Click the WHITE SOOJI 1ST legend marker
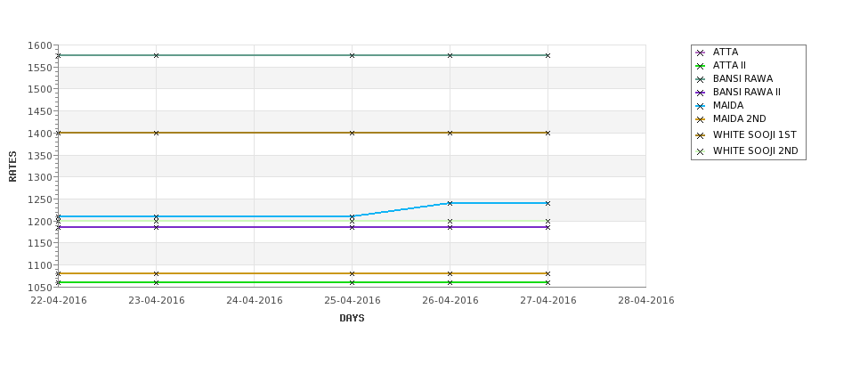The height and width of the screenshot is (382, 868). point(700,135)
